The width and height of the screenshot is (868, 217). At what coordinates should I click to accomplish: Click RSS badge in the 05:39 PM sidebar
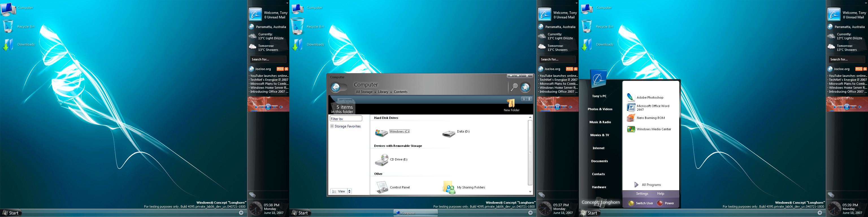(859, 69)
